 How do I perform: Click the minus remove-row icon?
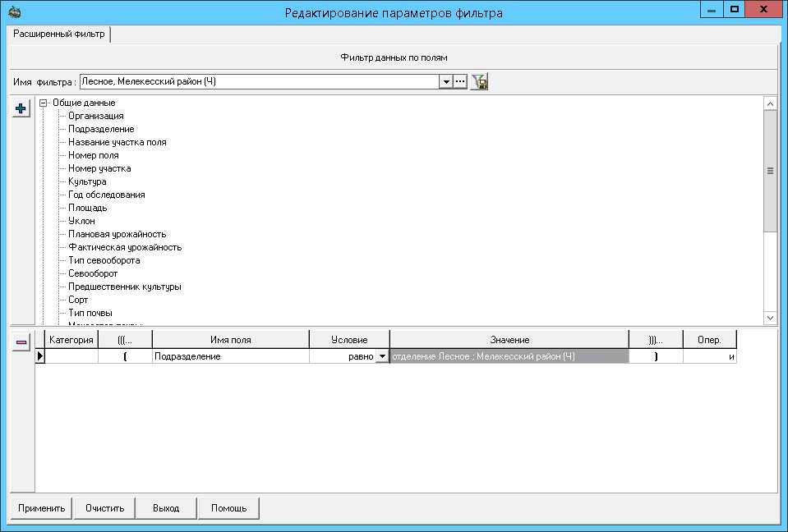(x=21, y=342)
